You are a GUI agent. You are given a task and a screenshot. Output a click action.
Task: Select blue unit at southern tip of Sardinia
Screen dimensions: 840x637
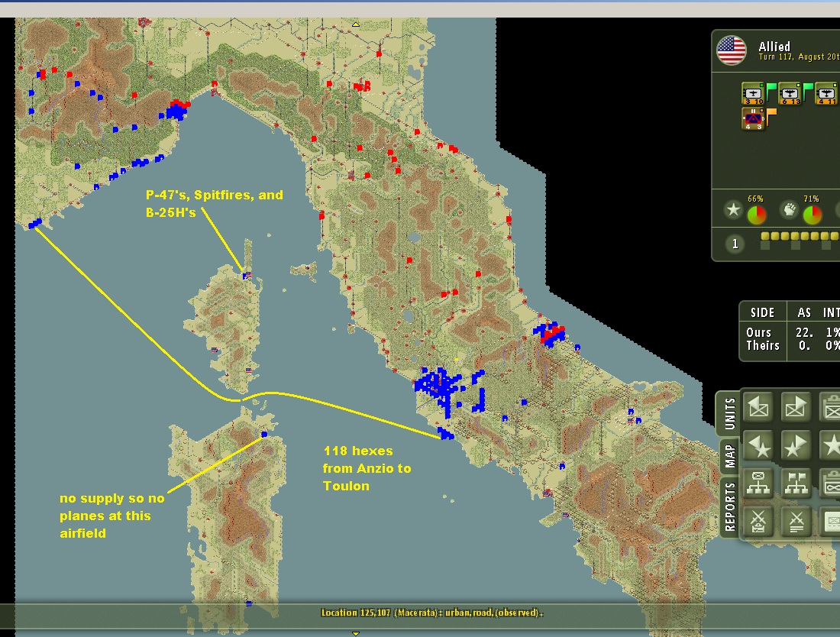(x=249, y=603)
